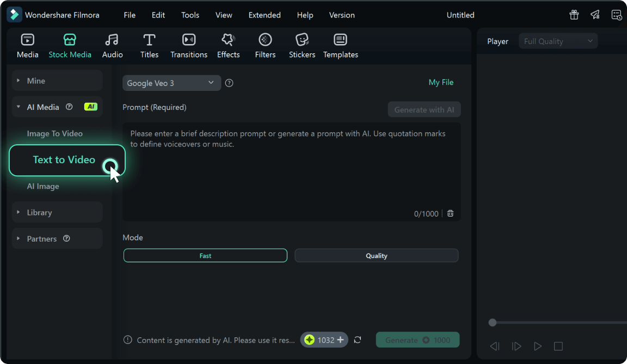Screen dimensions: 627x364
Task: Select the Stock Media tab
Action: (70, 46)
